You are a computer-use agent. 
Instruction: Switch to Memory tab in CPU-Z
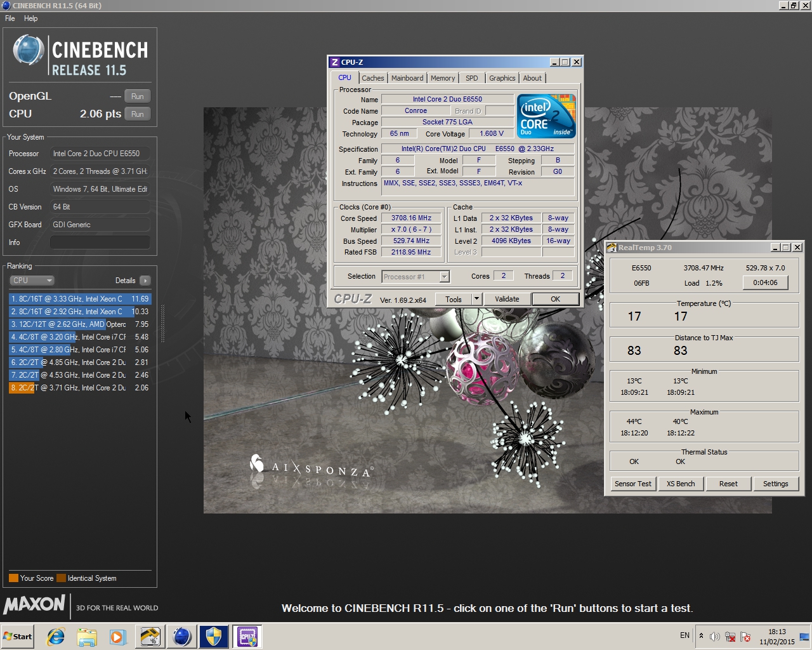(x=443, y=78)
